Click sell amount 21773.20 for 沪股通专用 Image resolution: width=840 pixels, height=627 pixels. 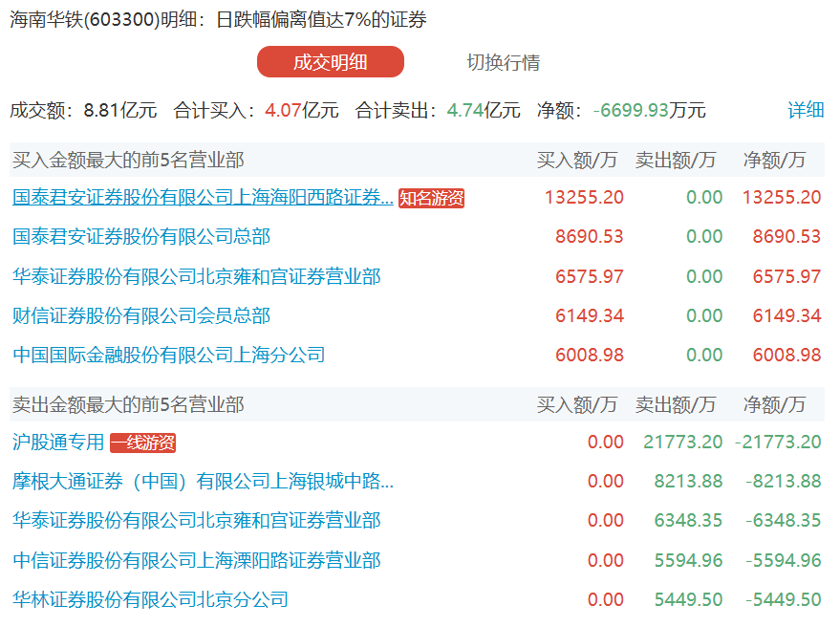pos(683,443)
